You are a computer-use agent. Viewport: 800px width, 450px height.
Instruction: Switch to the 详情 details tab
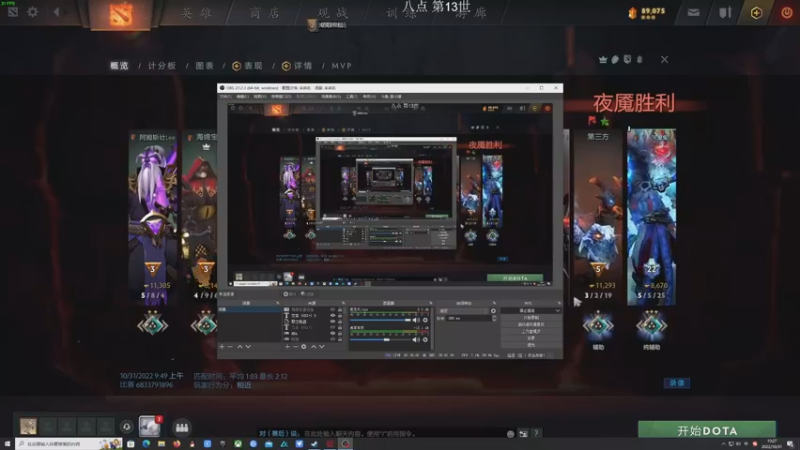pyautogui.click(x=297, y=66)
